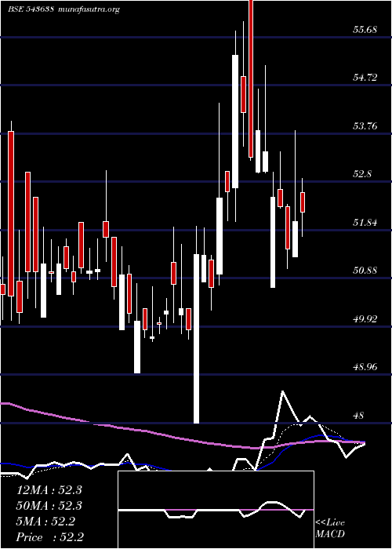Click the 5MA : 52.2 readout
This screenshot has height=549, width=392.
(45, 522)
